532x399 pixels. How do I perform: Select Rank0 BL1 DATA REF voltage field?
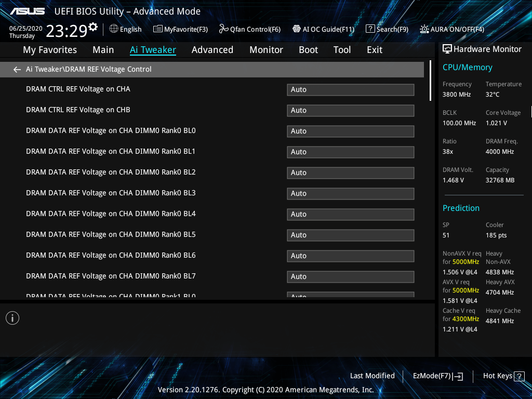(x=351, y=152)
